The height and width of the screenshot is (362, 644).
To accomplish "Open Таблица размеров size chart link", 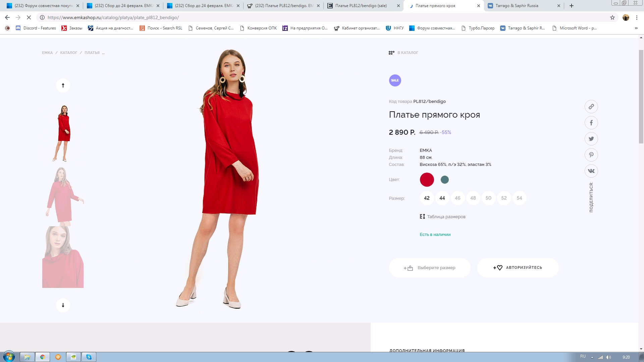I will (446, 217).
